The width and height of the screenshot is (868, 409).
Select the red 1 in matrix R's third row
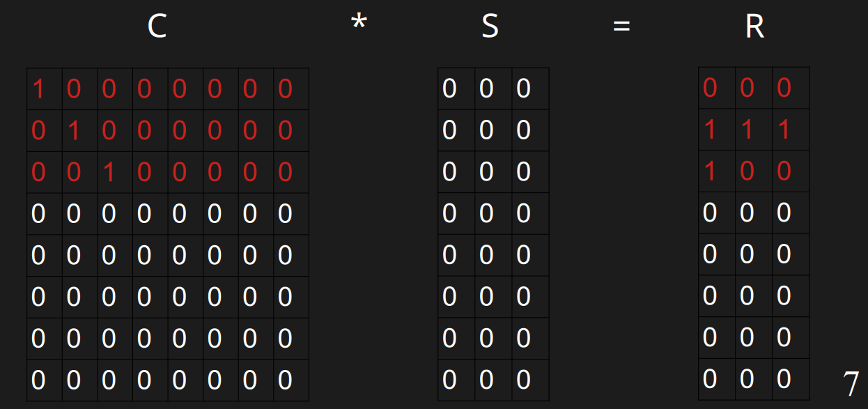click(710, 171)
